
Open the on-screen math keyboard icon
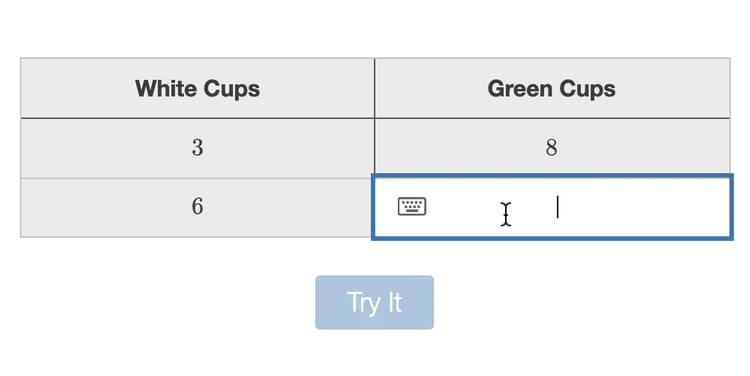coord(412,207)
